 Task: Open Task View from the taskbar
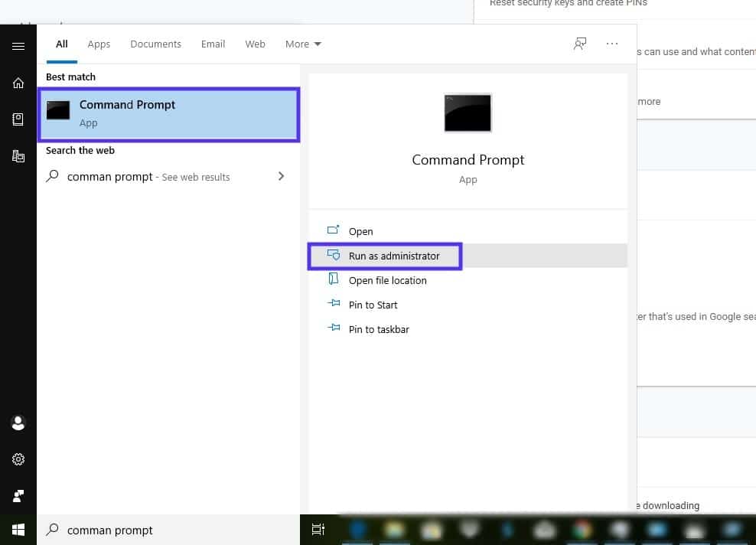[x=318, y=529]
